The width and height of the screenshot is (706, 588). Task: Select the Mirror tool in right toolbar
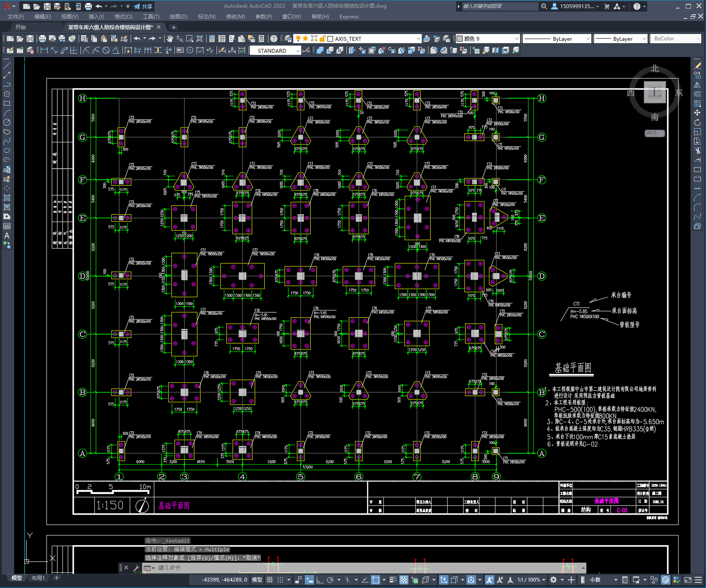(x=697, y=84)
